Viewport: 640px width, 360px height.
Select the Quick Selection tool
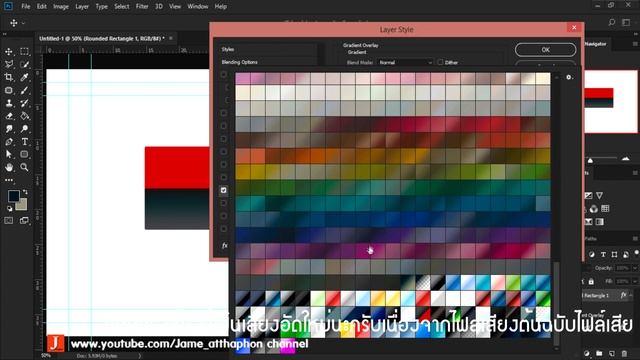click(24, 64)
